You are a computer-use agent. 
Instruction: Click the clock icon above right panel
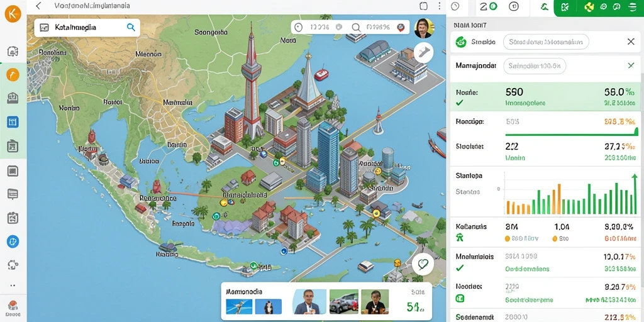coord(455,6)
